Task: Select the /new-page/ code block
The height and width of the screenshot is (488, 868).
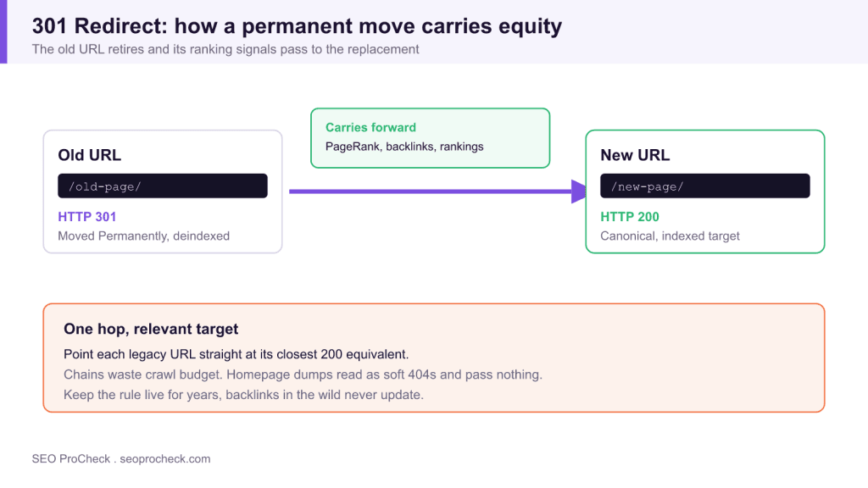Action: point(704,186)
